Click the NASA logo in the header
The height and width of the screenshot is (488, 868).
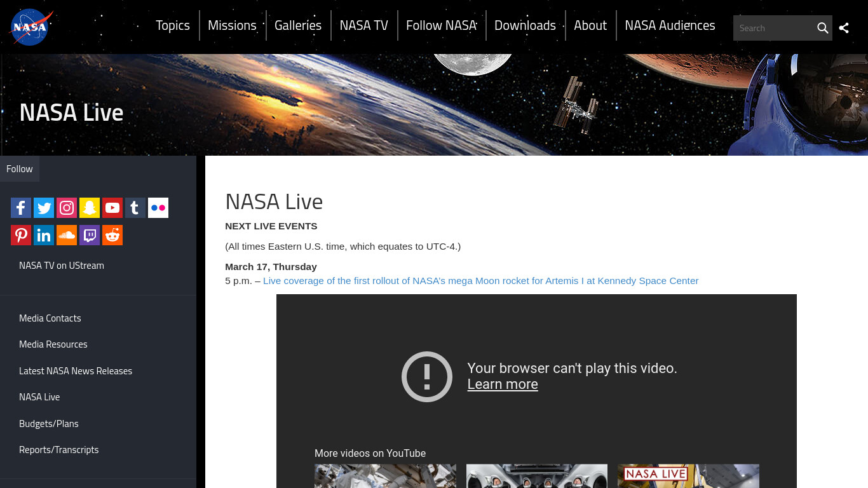click(31, 27)
